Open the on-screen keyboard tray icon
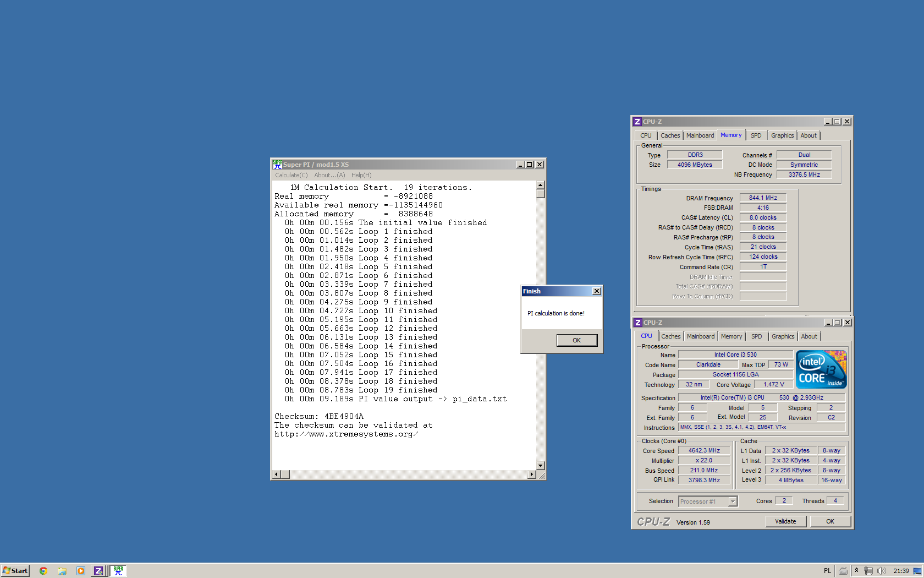The height and width of the screenshot is (578, 924). (x=843, y=571)
